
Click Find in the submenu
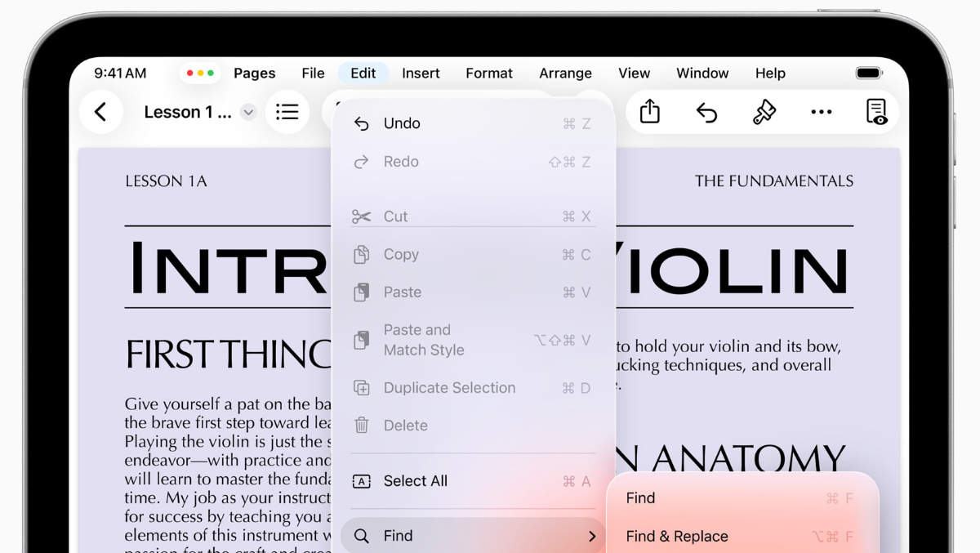click(x=640, y=498)
